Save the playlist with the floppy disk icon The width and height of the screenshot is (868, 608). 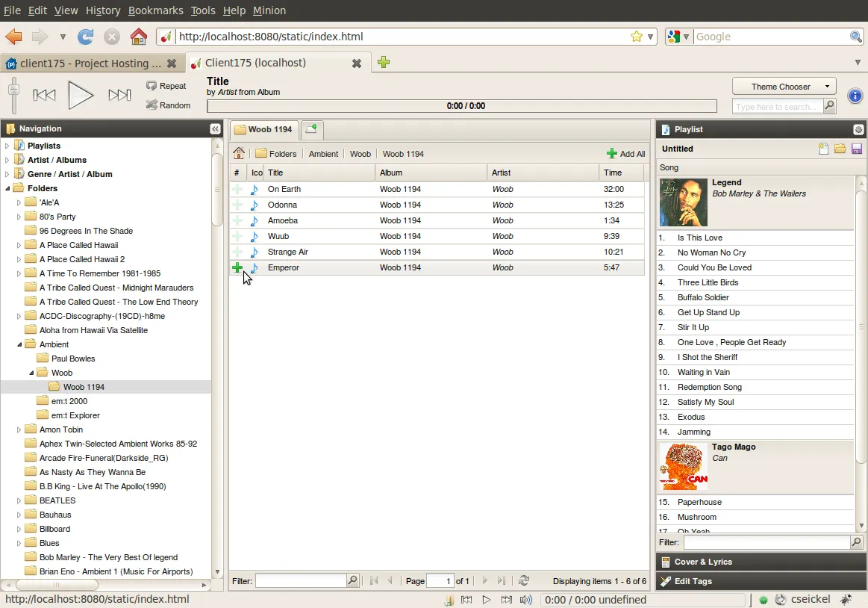[x=857, y=149]
